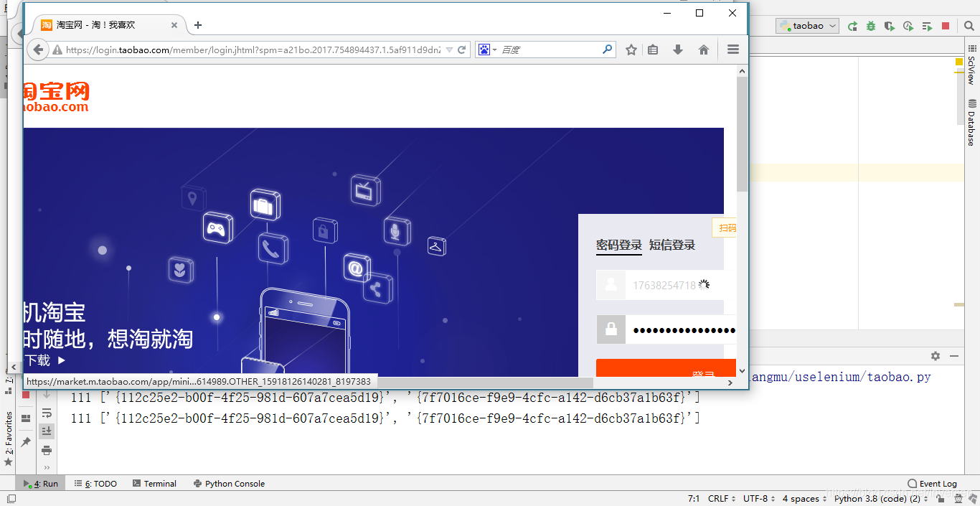Viewport: 980px width, 506px height.
Task: Expand more Run console actions chevron
Action: click(47, 467)
